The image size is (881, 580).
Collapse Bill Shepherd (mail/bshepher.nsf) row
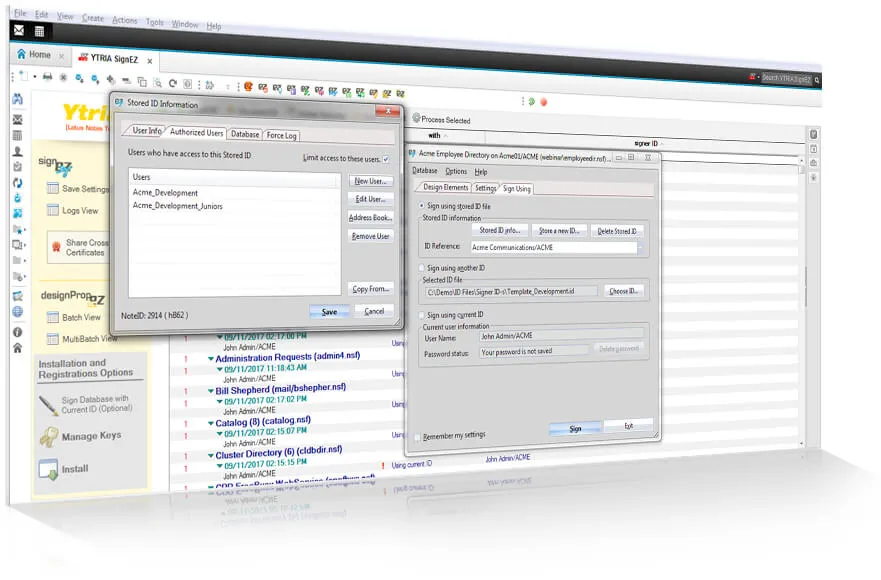(211, 391)
